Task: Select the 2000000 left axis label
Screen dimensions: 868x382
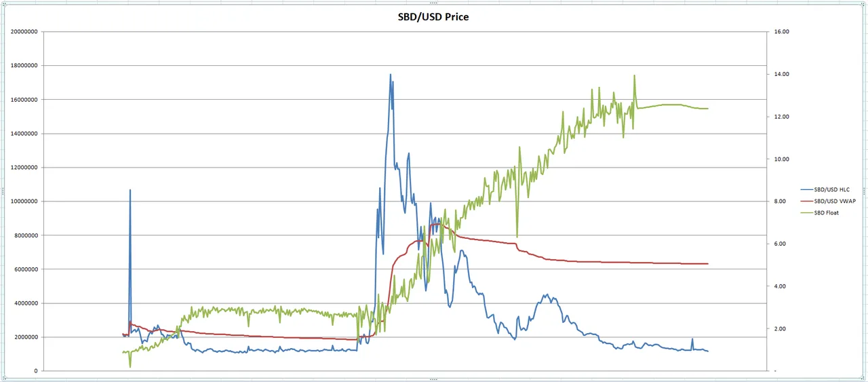Action: 24,337
